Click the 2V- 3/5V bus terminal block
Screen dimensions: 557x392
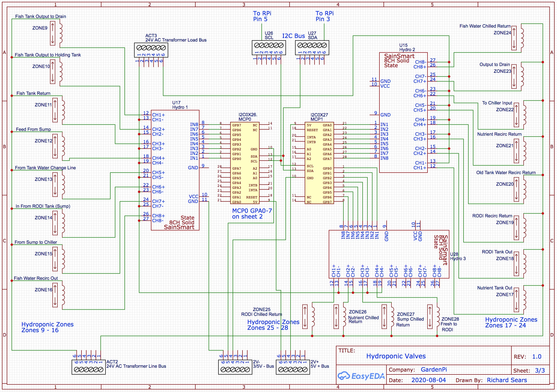tap(235, 367)
